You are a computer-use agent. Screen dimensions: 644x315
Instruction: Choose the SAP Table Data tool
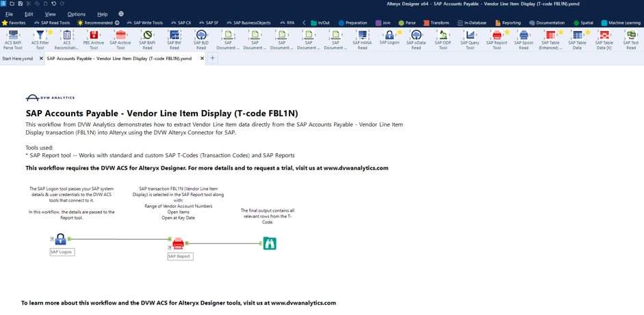coord(578,35)
